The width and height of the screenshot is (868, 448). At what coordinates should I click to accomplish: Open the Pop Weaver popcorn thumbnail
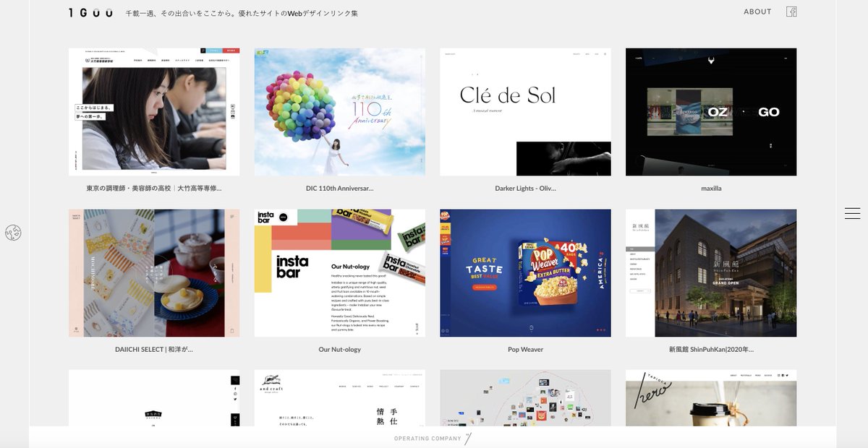pos(525,273)
